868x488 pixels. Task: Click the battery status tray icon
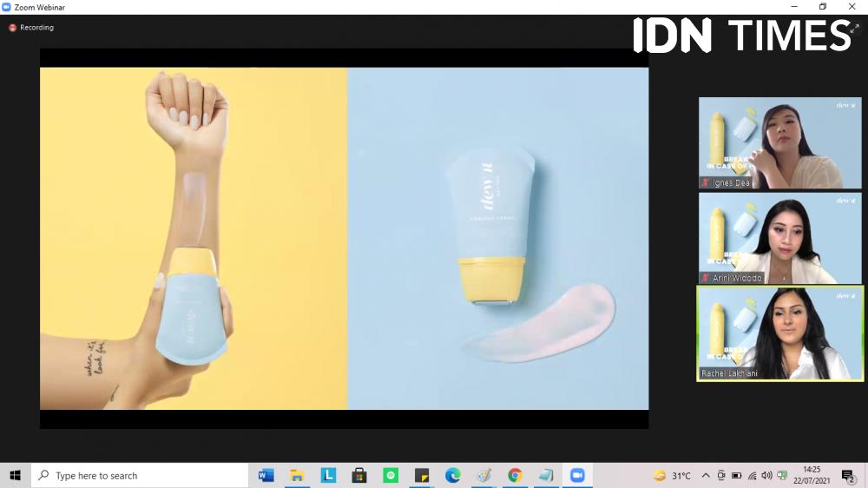[x=736, y=475]
